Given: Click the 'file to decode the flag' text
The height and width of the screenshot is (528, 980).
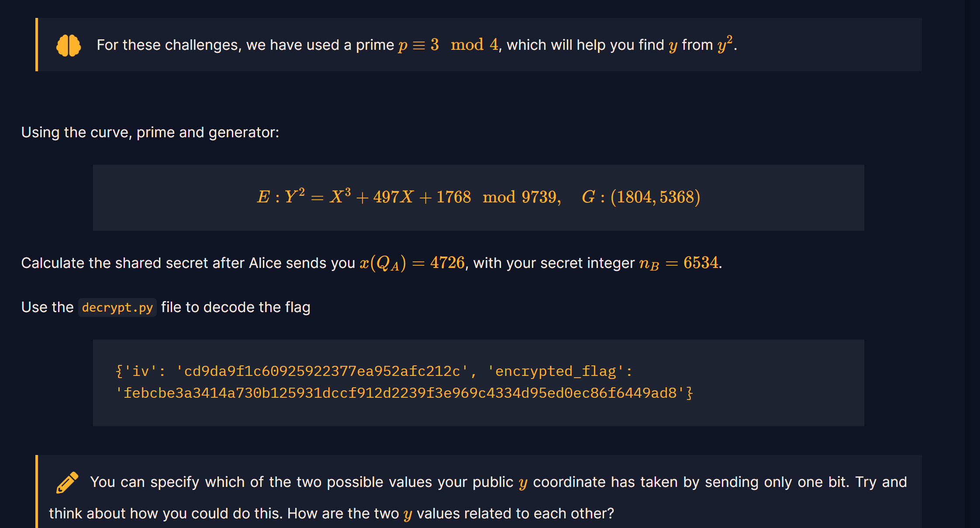Looking at the screenshot, I should click(236, 307).
